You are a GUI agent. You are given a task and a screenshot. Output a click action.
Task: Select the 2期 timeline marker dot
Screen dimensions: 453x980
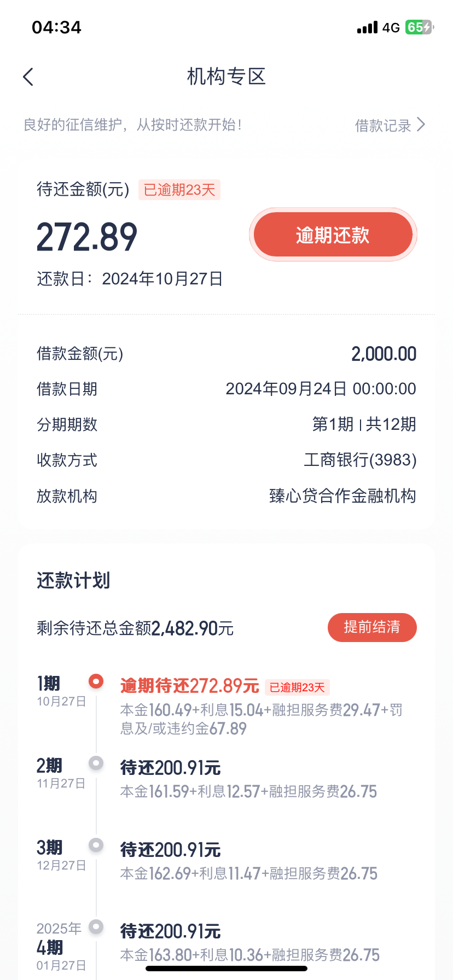(96, 763)
